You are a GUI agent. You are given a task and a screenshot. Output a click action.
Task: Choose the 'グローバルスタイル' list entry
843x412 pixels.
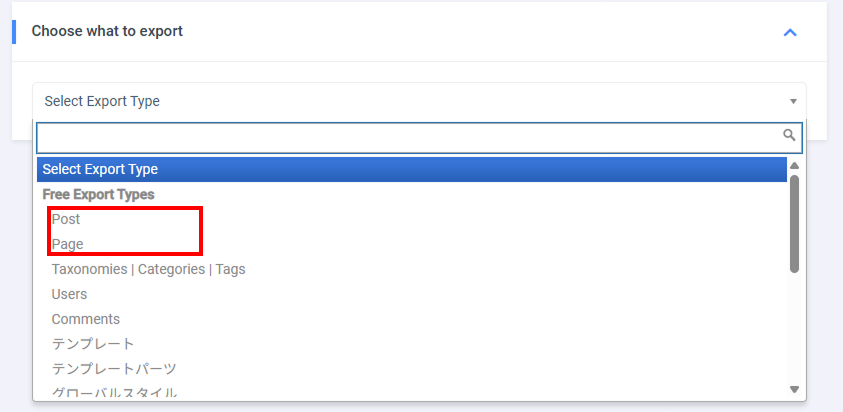(114, 392)
